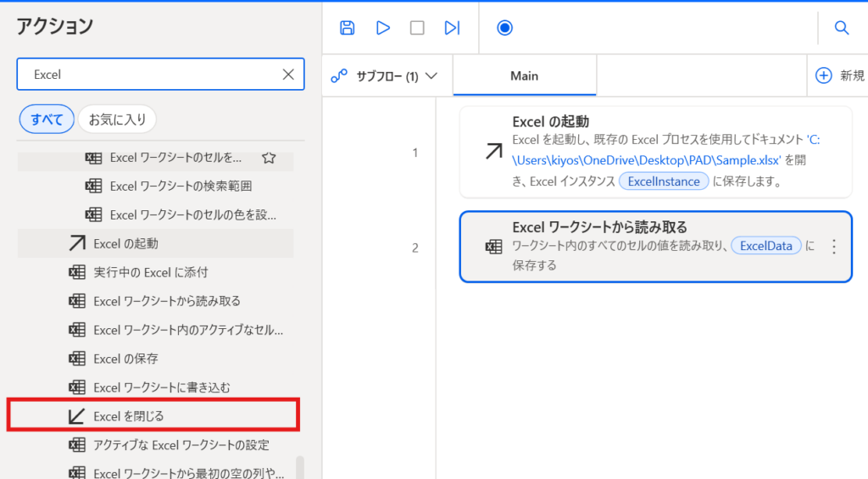Image resolution: width=868 pixels, height=479 pixels.
Task: Open more options menu on step 2
Action: click(834, 247)
